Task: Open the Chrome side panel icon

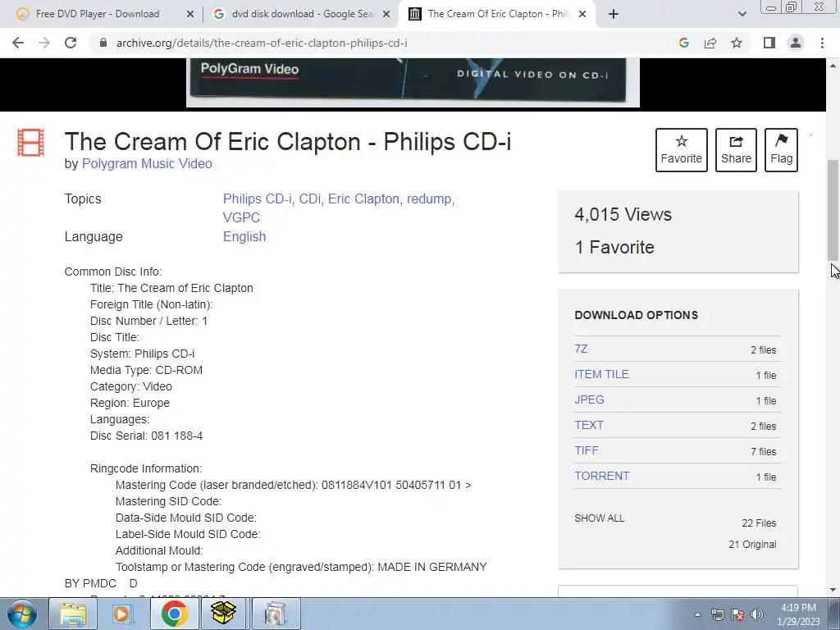Action: tap(769, 43)
